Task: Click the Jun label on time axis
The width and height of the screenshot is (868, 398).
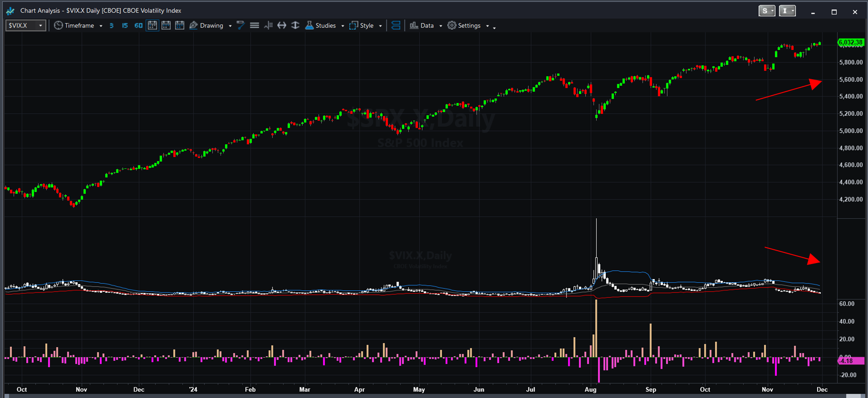Action: click(x=479, y=390)
